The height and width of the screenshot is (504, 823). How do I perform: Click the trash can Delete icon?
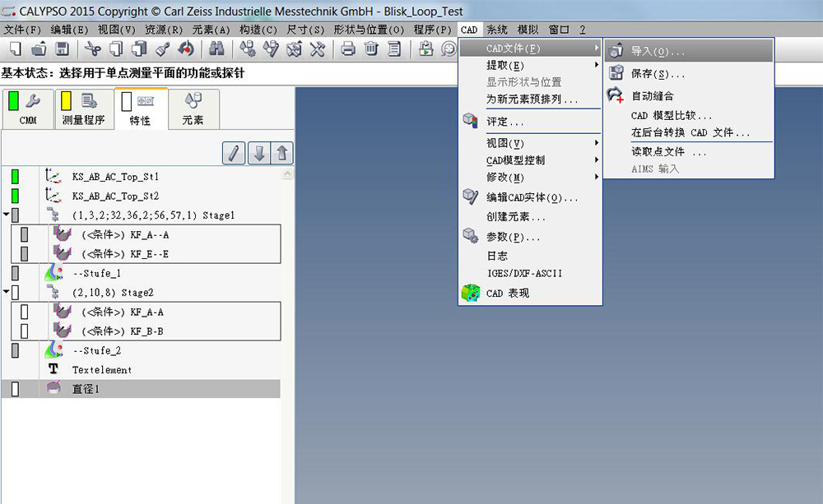pyautogui.click(x=371, y=49)
